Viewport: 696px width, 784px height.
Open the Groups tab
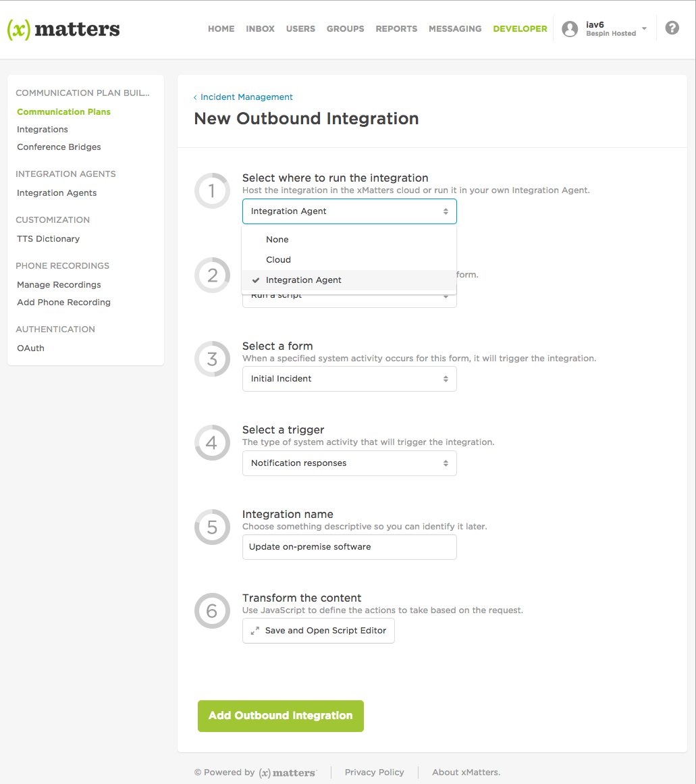pos(345,29)
